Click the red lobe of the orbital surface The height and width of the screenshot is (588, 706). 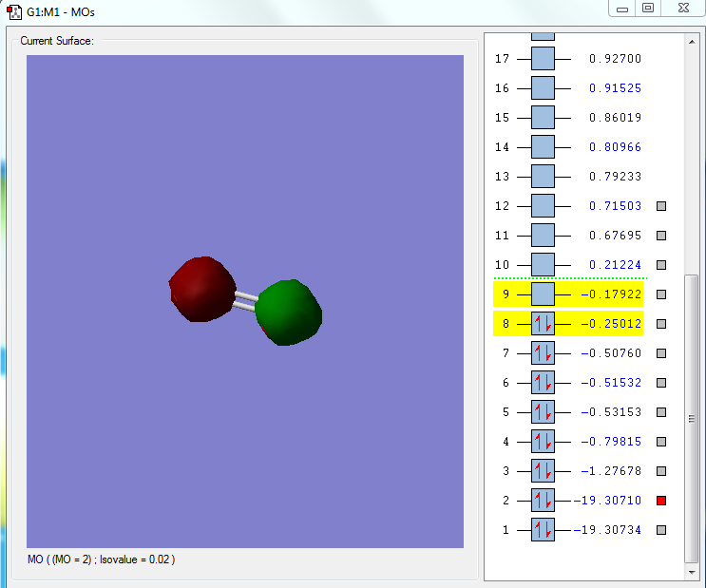pyautogui.click(x=200, y=288)
